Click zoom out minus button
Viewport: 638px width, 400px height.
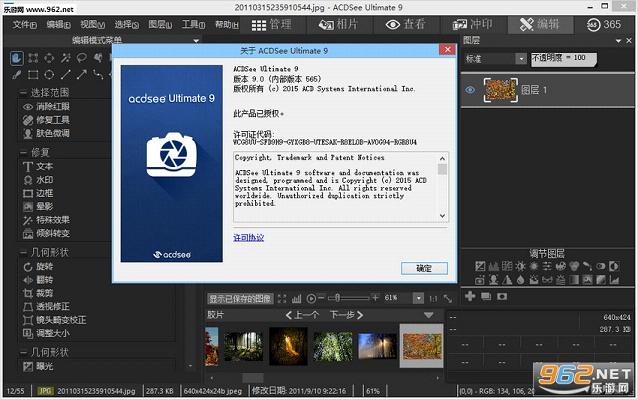point(321,298)
